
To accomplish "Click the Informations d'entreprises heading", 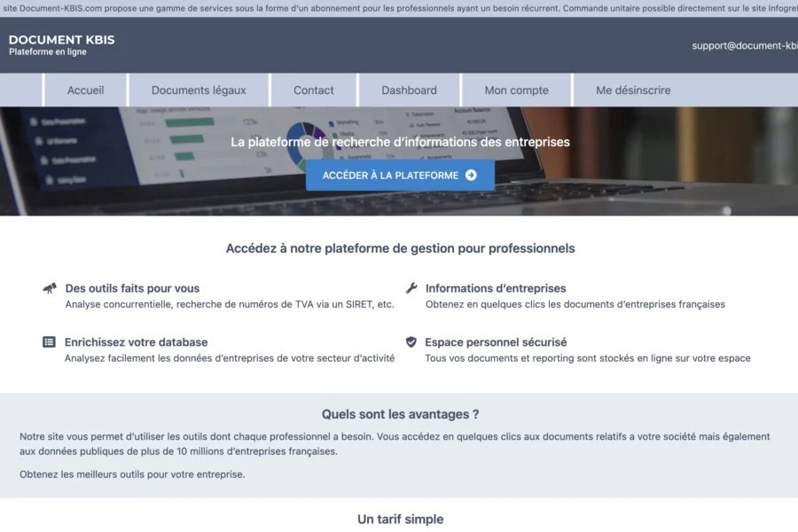I will tap(496, 288).
